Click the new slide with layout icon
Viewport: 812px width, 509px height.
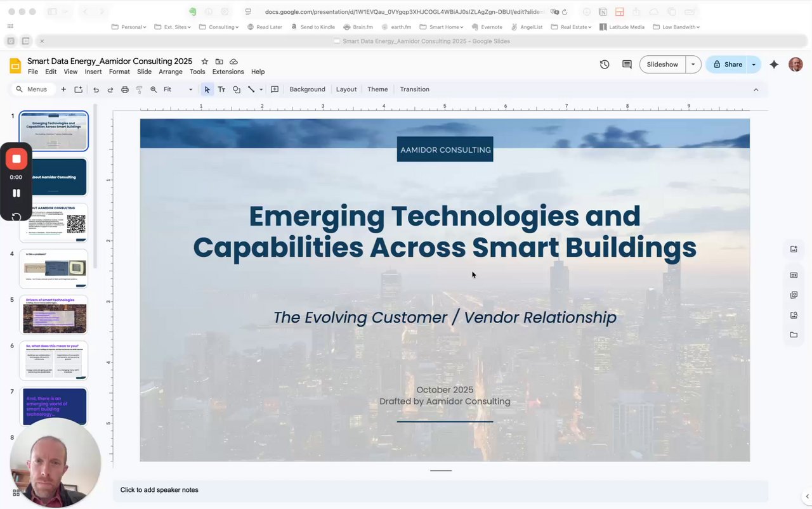coord(78,89)
